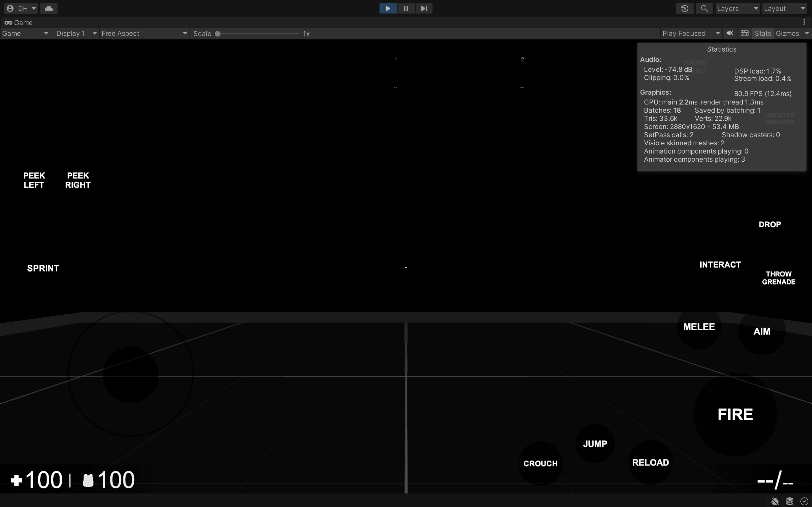
Task: Open the Free Aspect resolution dropdown
Action: 144,33
